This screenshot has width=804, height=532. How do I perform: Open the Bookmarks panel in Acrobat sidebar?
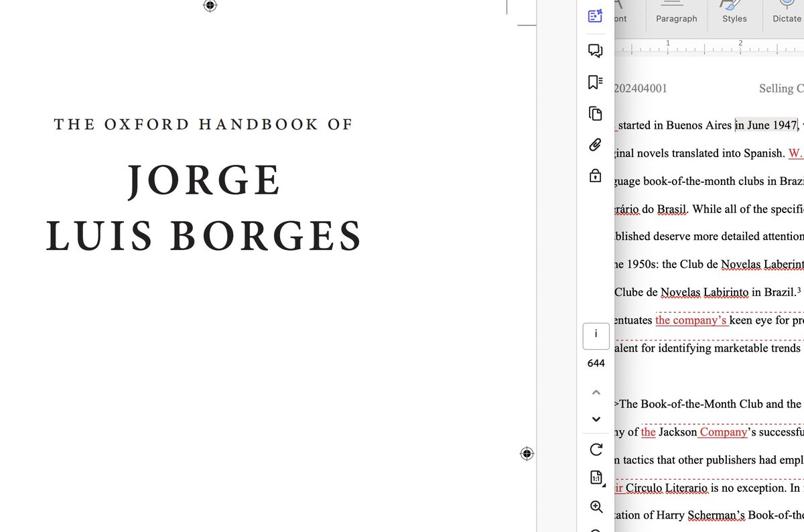coord(595,82)
